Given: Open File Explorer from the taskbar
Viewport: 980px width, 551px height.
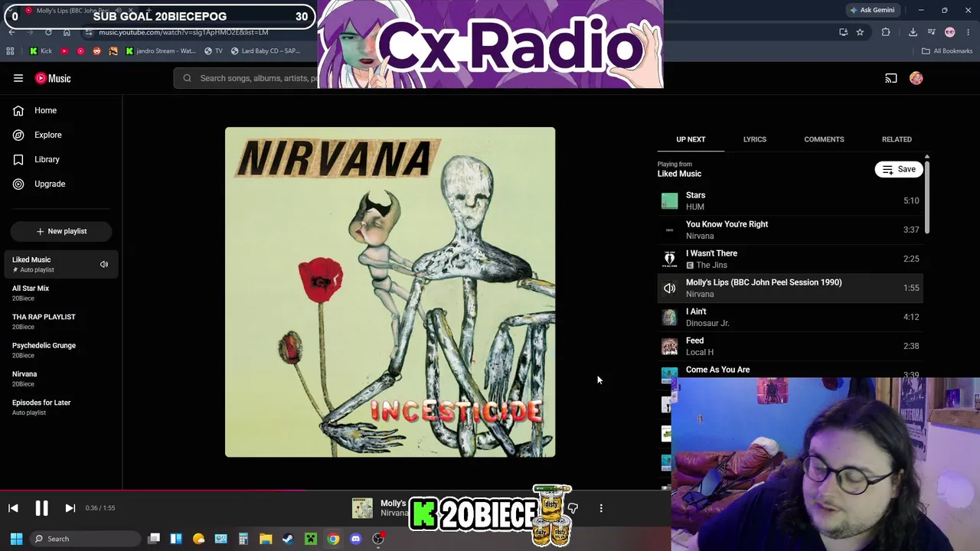Looking at the screenshot, I should [266, 539].
